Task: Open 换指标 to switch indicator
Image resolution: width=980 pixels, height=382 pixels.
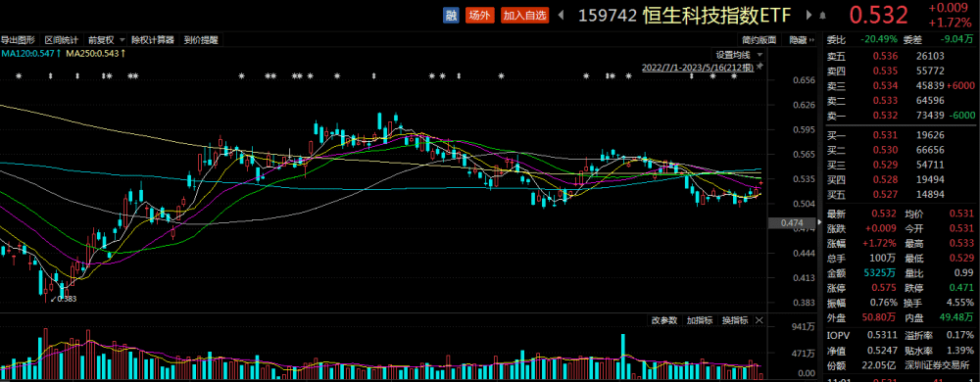Action: 734,320
